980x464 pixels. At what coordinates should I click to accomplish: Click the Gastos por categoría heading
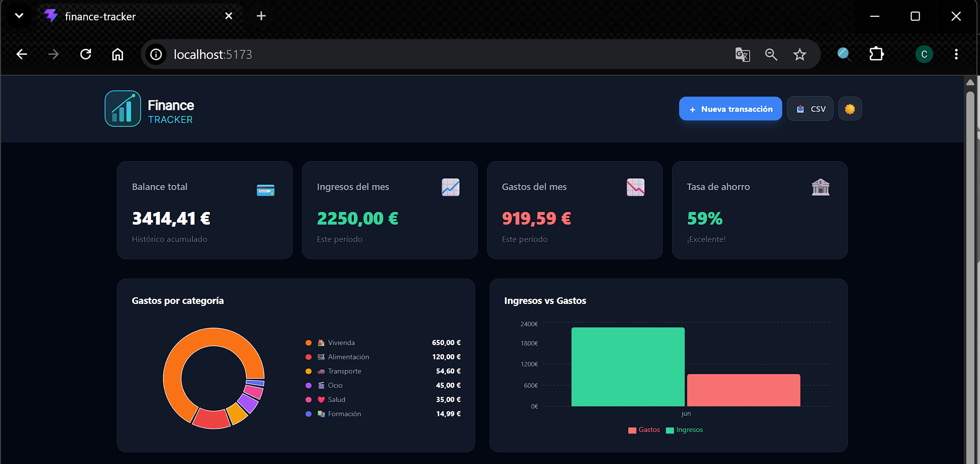pyautogui.click(x=178, y=301)
